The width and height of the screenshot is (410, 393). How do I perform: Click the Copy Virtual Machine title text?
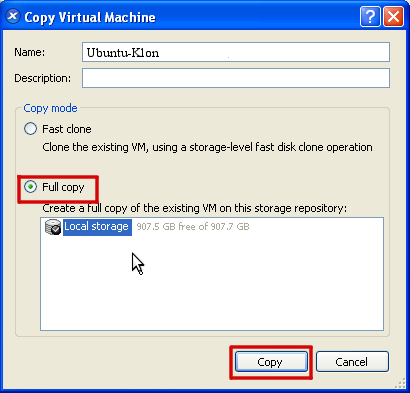pyautogui.click(x=90, y=17)
